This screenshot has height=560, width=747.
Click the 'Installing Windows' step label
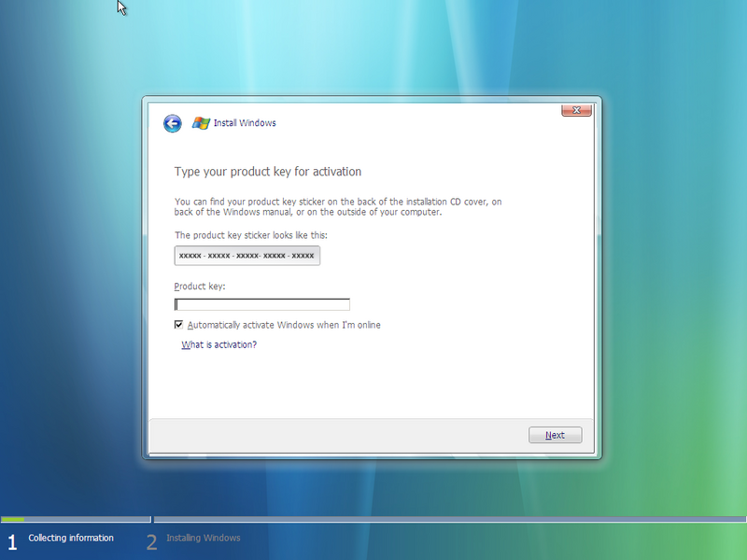click(x=204, y=539)
